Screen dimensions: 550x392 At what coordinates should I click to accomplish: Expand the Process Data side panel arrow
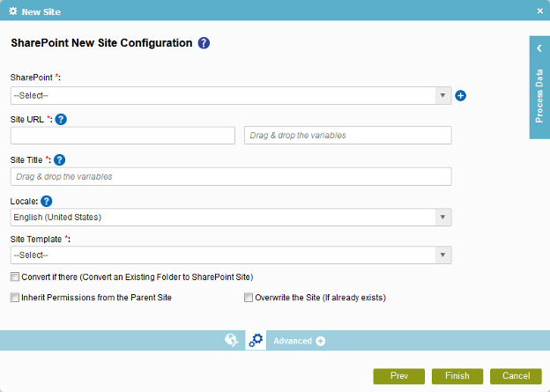539,48
